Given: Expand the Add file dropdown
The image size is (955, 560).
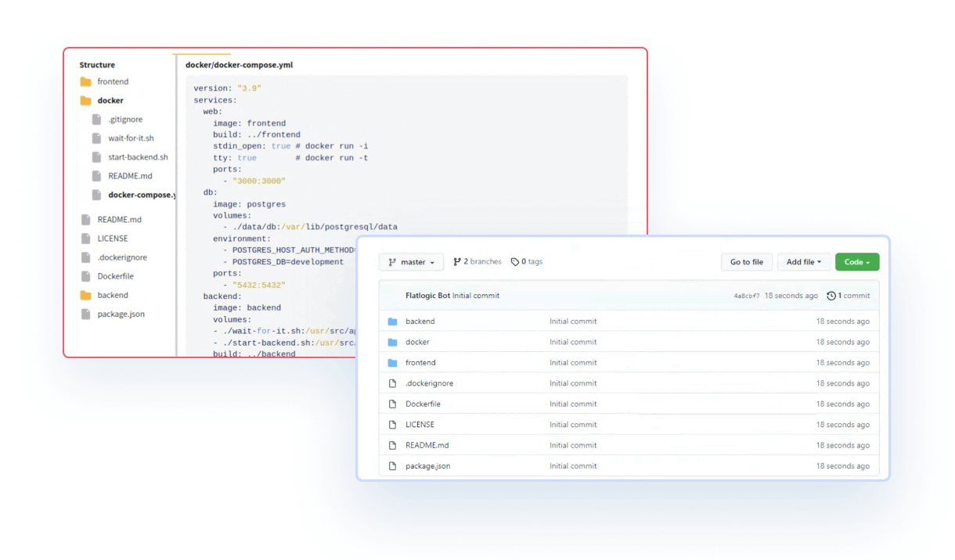Looking at the screenshot, I should point(803,262).
